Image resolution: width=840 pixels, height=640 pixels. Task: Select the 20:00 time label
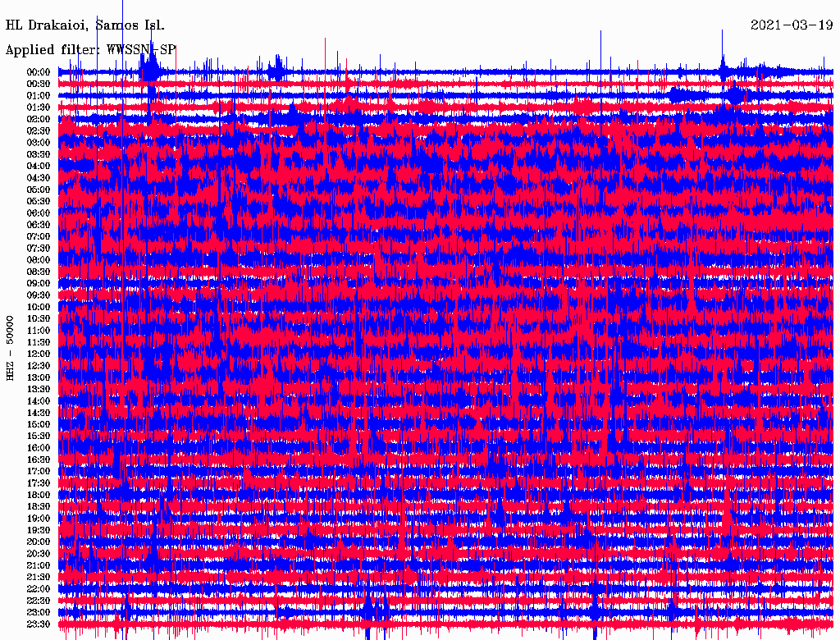tap(39, 542)
